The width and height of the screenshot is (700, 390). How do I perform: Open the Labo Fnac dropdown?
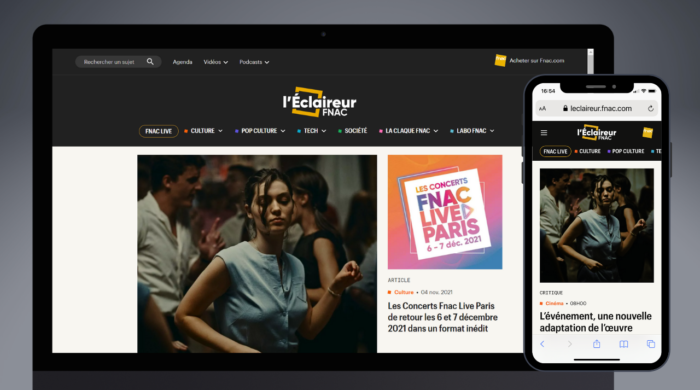[x=472, y=131]
